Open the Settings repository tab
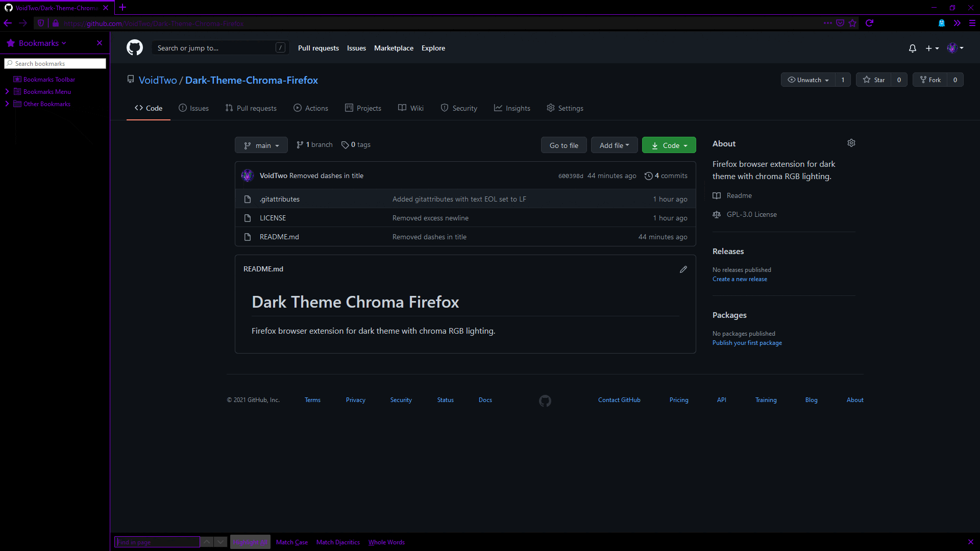 565,108
